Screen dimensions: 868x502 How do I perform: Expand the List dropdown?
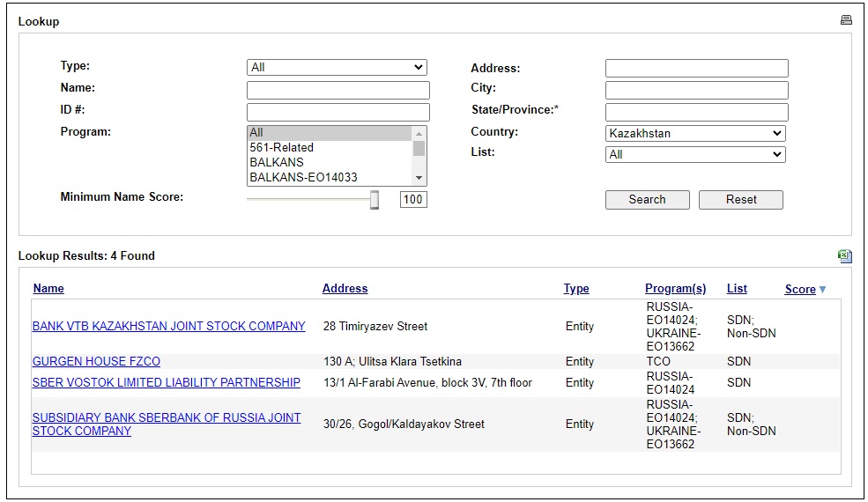695,154
